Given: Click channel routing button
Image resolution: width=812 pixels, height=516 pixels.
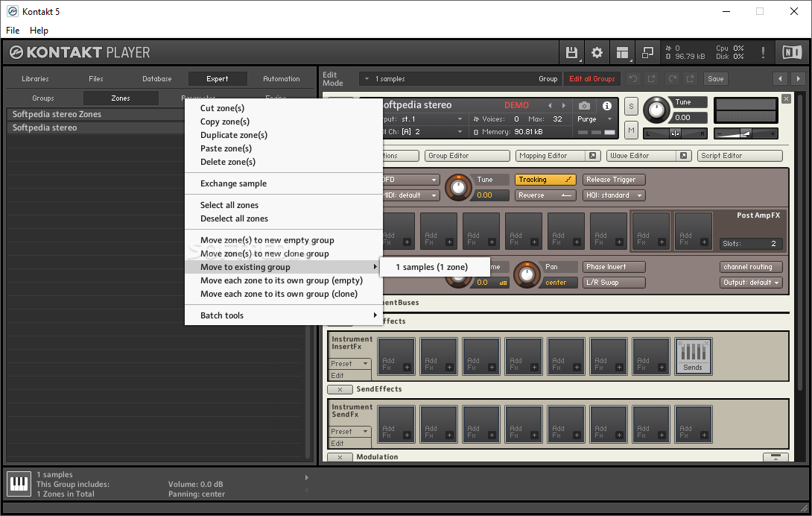Looking at the screenshot, I should [751, 266].
